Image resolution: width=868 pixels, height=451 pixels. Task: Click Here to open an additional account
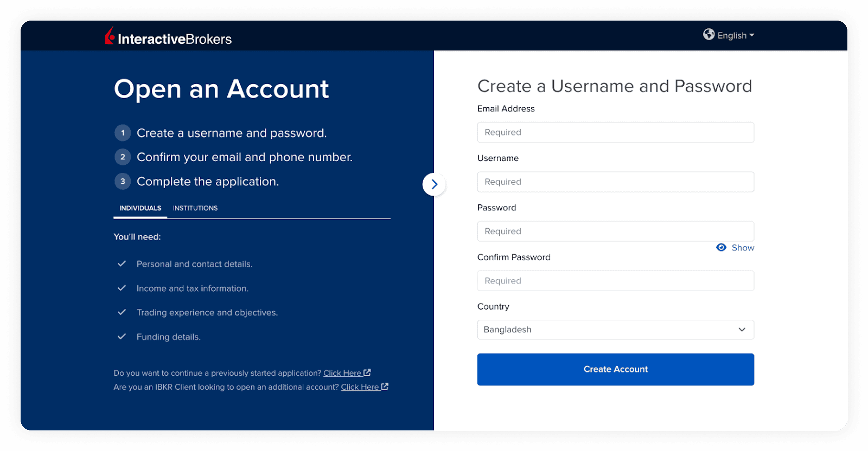click(x=365, y=387)
